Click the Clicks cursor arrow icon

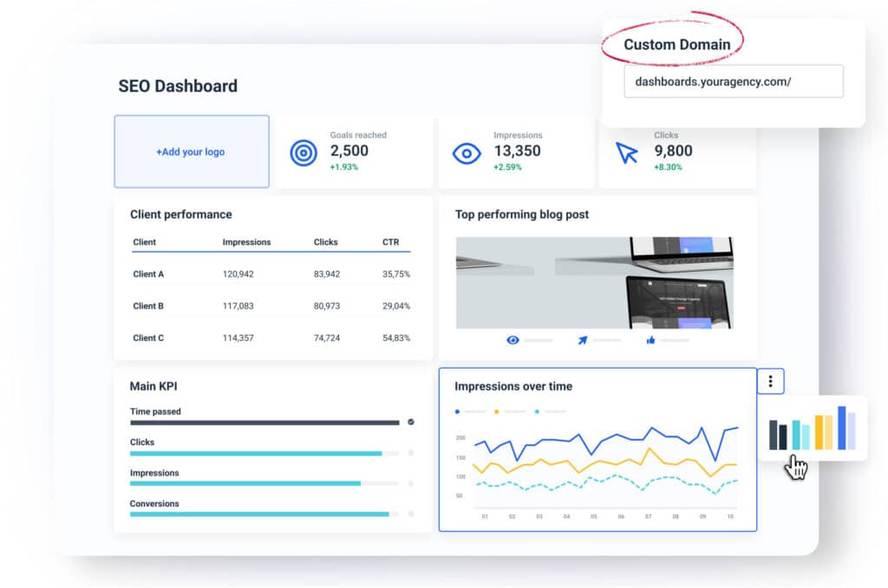[627, 153]
